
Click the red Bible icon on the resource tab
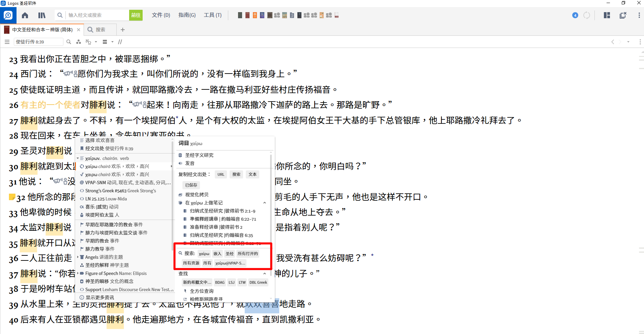7,30
